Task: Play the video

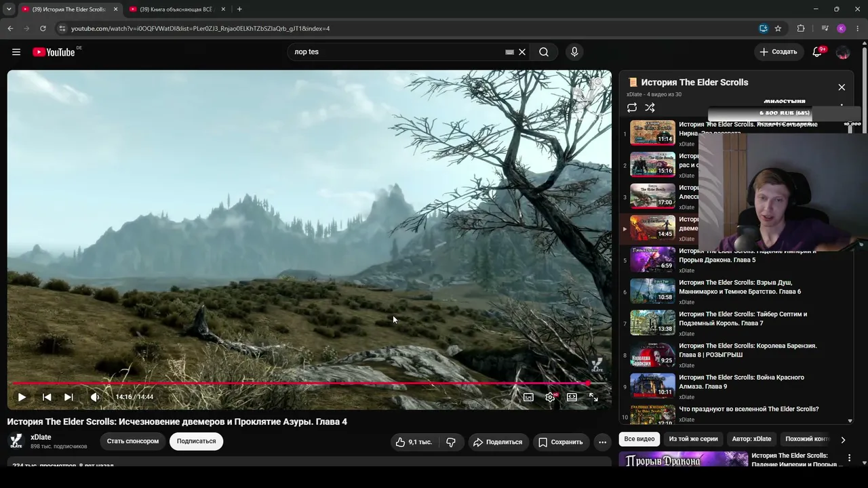Action: pyautogui.click(x=22, y=397)
